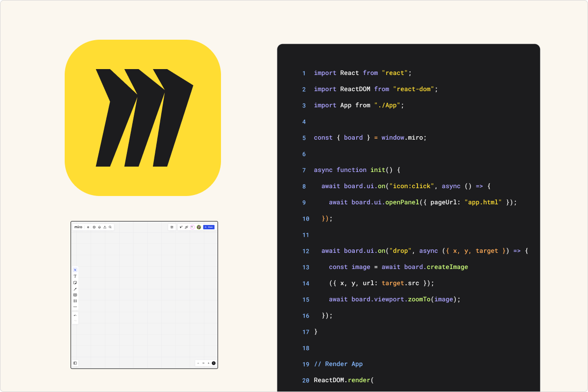Click line number 11 in code gutter

pyautogui.click(x=306, y=235)
